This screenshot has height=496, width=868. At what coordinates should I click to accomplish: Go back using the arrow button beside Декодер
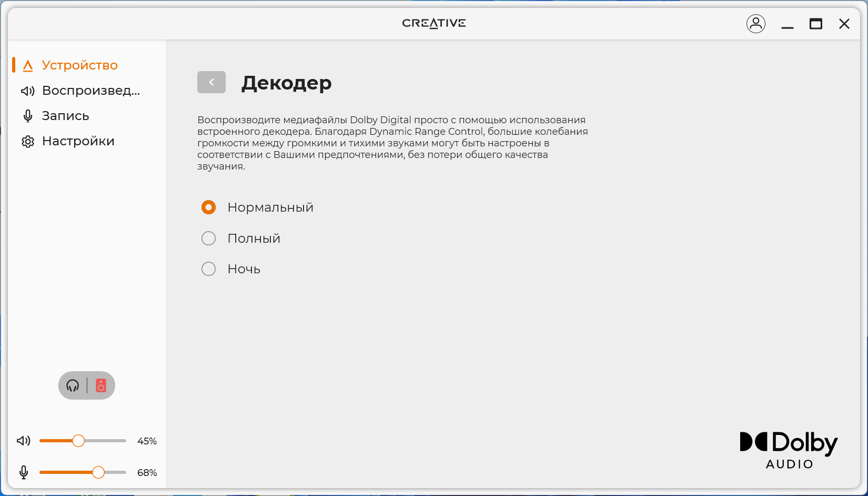(211, 82)
